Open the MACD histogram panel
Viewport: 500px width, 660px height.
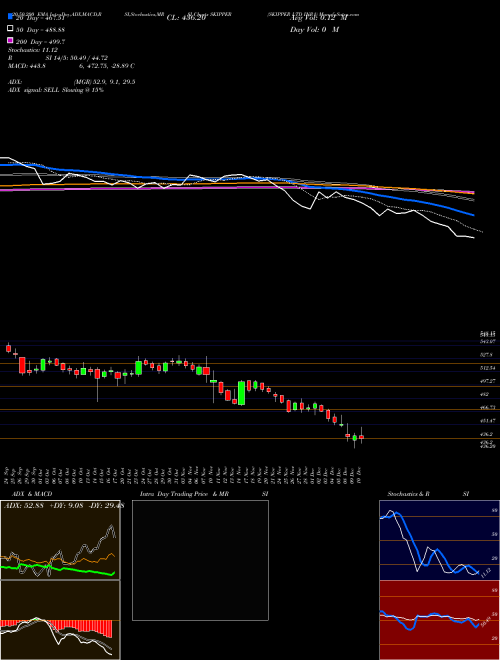coord(60,620)
